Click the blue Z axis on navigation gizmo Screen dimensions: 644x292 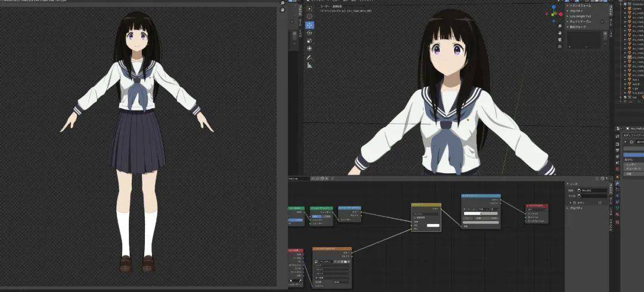click(x=553, y=7)
